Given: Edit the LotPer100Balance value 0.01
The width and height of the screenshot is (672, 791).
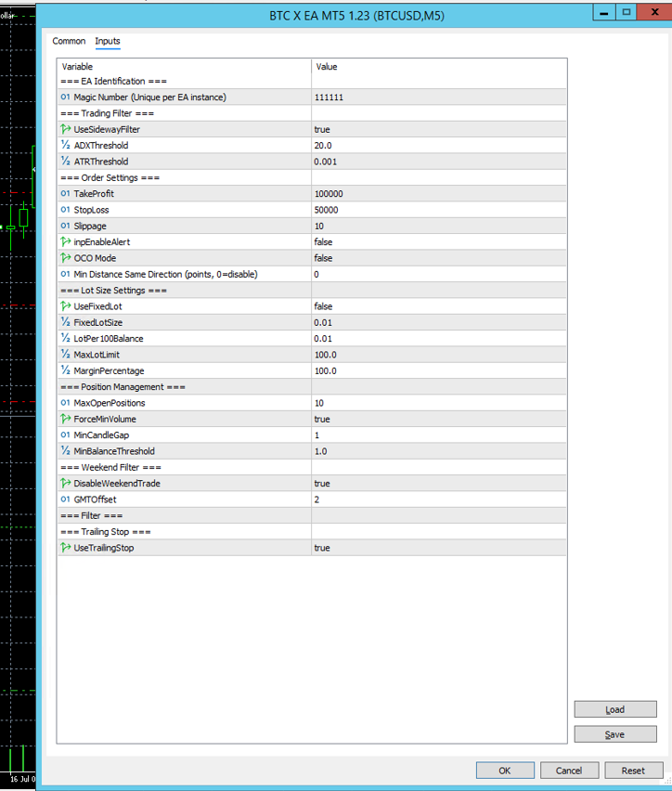Looking at the screenshot, I should click(x=439, y=339).
